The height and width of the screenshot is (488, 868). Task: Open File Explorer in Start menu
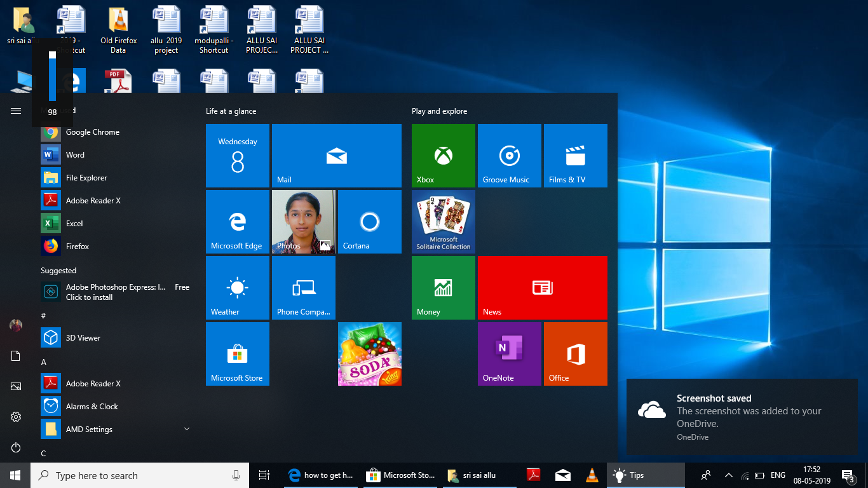116,178
